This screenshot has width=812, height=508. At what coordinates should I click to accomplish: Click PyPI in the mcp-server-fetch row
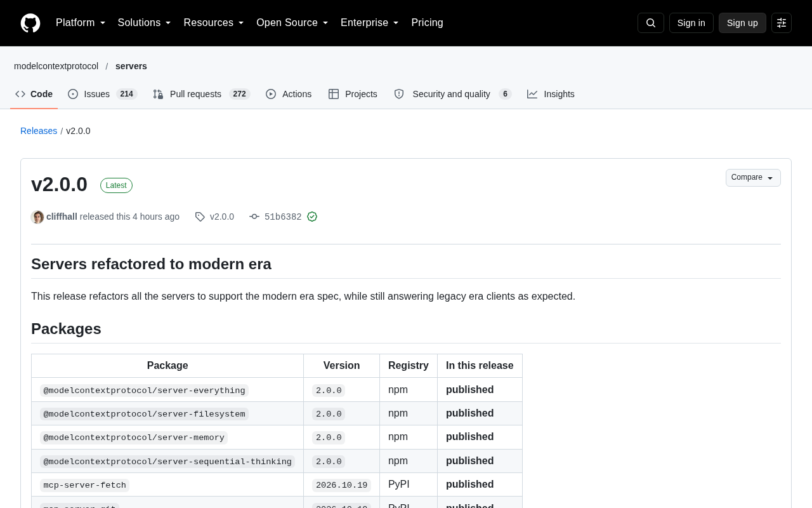(398, 485)
